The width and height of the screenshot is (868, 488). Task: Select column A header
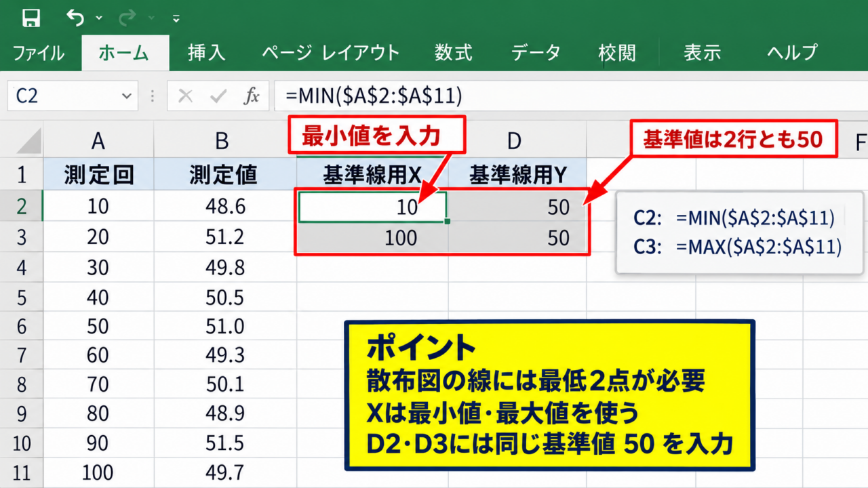pyautogui.click(x=98, y=141)
